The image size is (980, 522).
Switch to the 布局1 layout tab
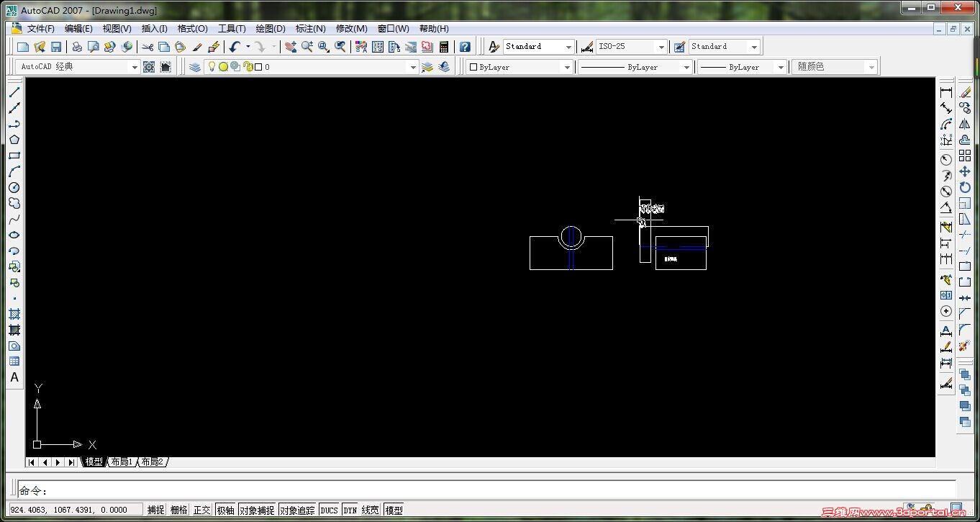pos(122,462)
